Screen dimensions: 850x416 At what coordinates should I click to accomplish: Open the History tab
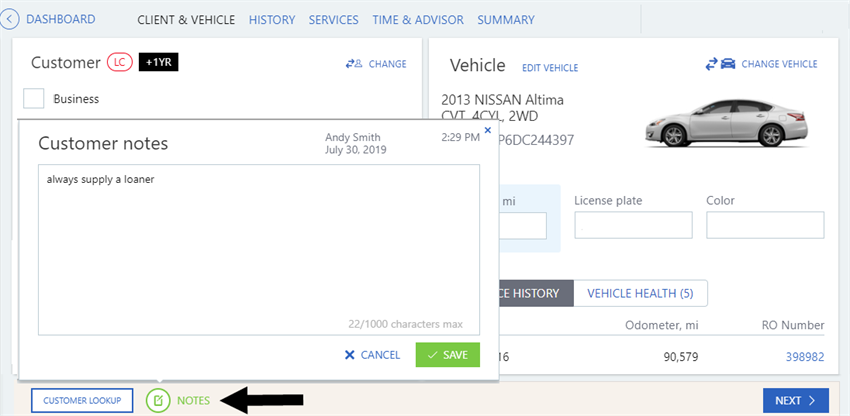(x=271, y=20)
